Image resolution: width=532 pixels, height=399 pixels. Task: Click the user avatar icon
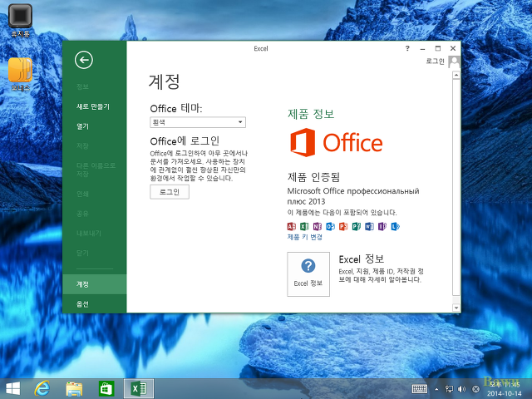[454, 62]
